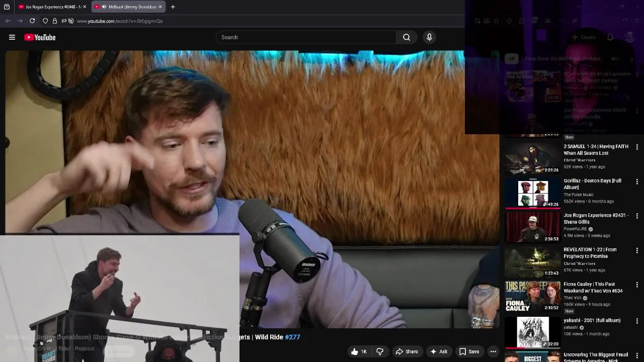Open YouTube Create button
This screenshot has width=644, height=362.
584,37
